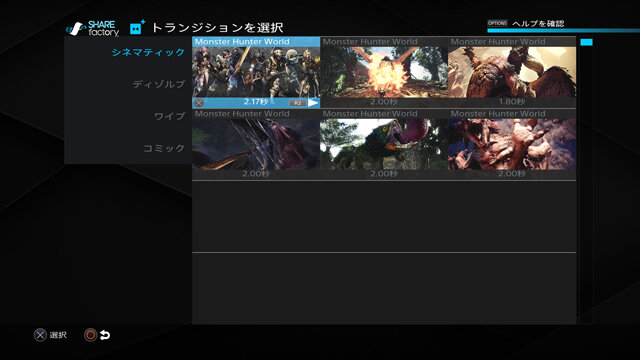Open the コミック transitions category
Screen dimensions: 640x360
coord(164,148)
